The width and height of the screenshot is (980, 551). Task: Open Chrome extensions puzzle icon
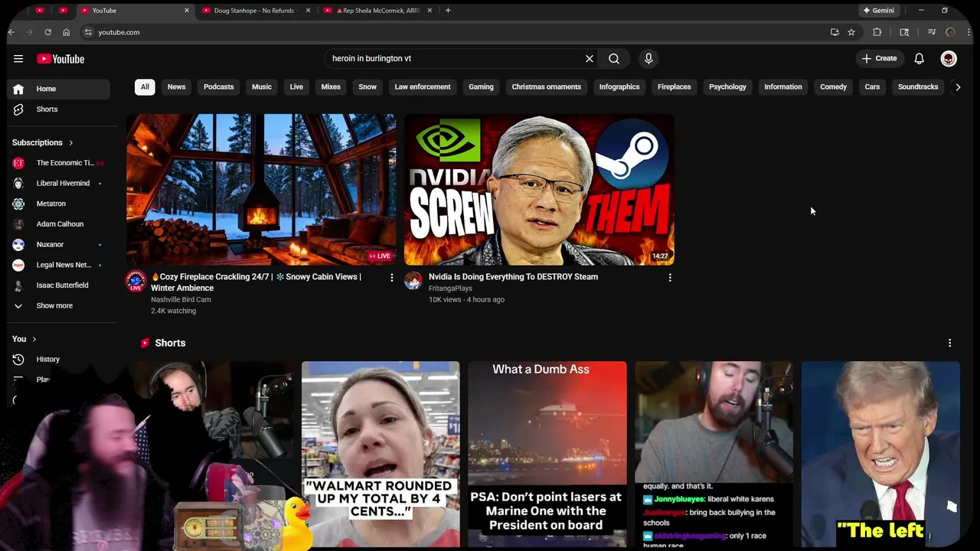click(x=877, y=32)
